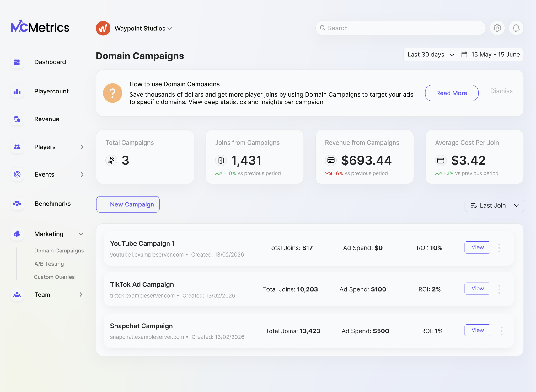Open the settings gear icon
536x392 pixels.
coord(497,28)
